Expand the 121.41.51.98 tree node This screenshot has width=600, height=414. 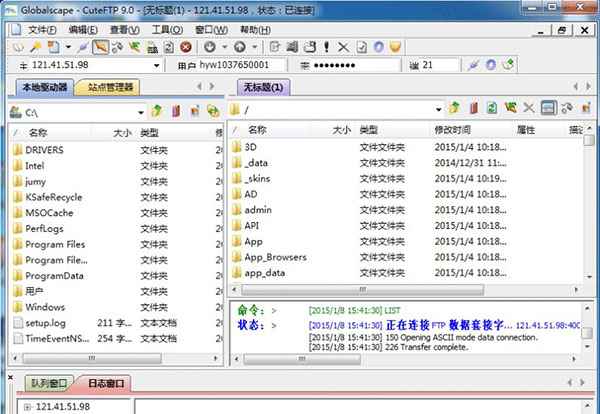pyautogui.click(x=26, y=407)
